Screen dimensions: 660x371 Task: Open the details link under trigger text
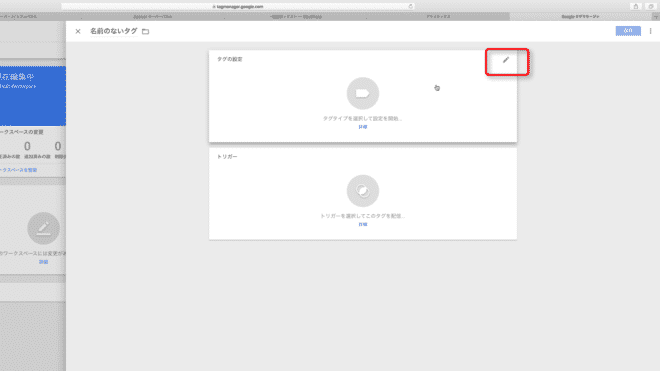point(363,224)
